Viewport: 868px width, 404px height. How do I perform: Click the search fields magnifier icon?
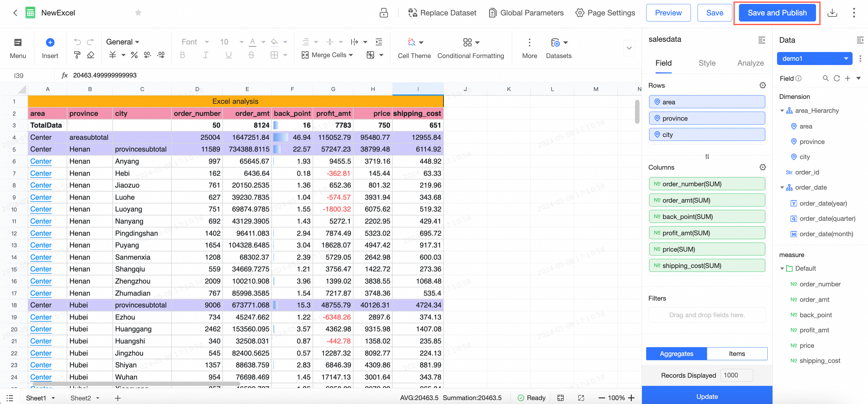point(826,78)
